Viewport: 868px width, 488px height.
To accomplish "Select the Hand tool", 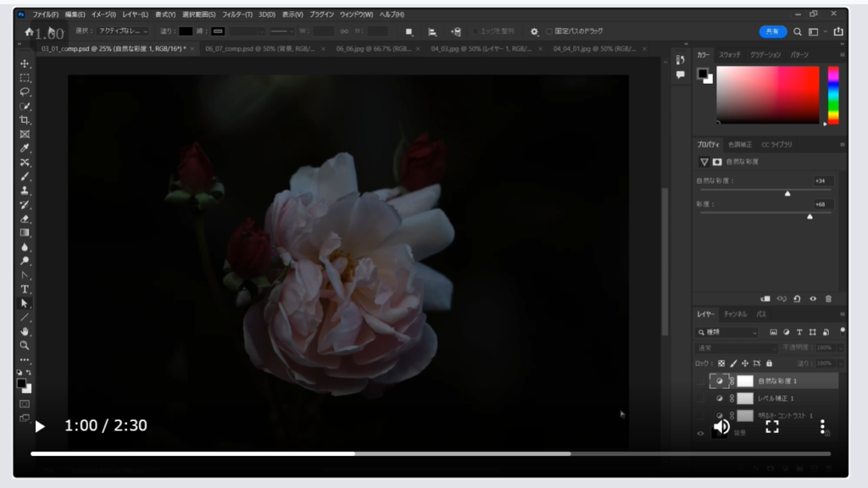I will [x=25, y=331].
